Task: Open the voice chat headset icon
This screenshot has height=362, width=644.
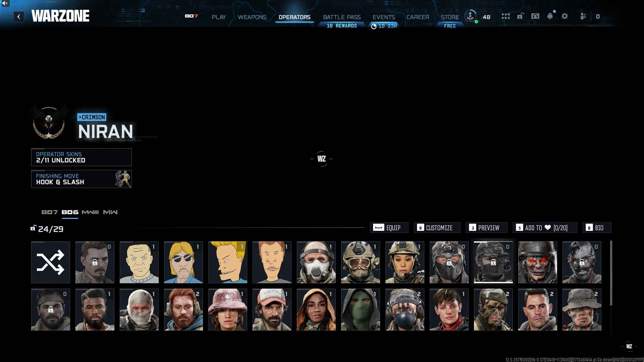Action: 535,16
